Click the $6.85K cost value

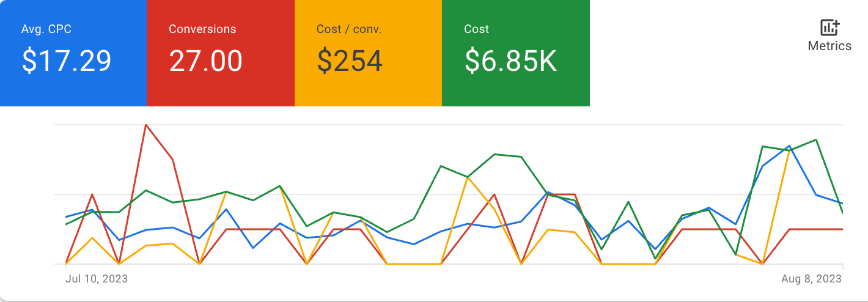[511, 61]
